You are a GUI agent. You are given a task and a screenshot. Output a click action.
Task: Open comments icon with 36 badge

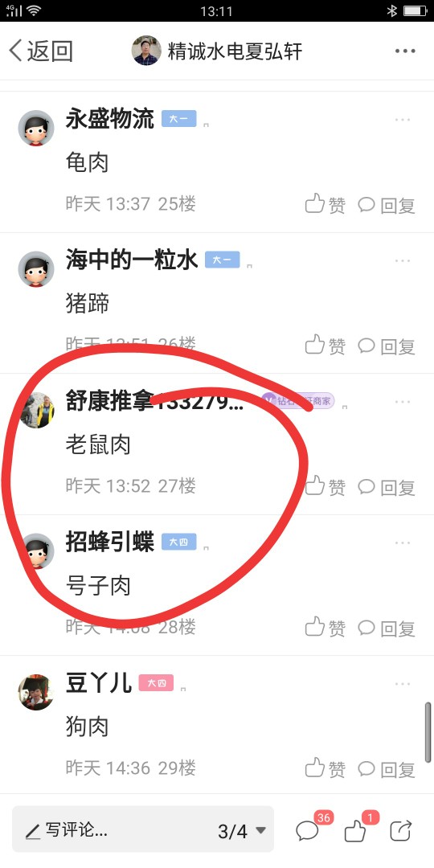coord(308,829)
